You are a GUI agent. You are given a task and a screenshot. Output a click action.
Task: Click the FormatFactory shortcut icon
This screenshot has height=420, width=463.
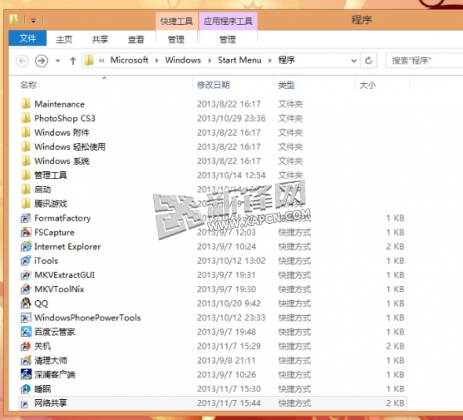26,218
